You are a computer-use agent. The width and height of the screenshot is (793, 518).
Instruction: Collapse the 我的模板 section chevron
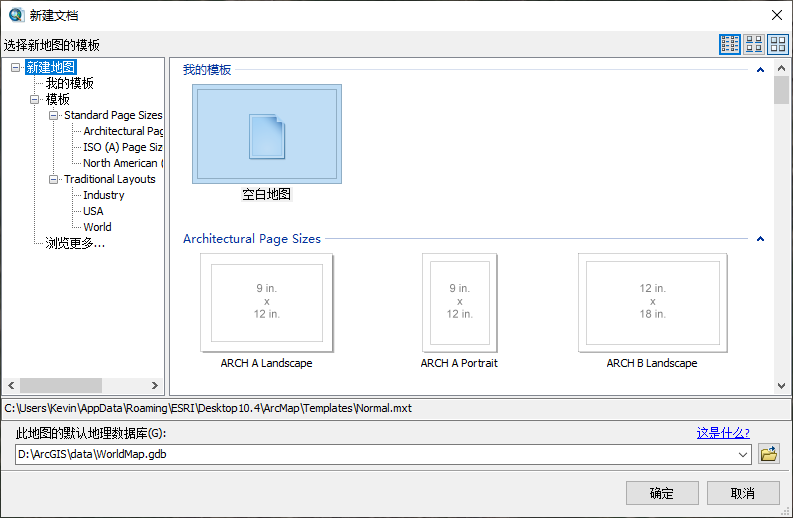coord(760,70)
